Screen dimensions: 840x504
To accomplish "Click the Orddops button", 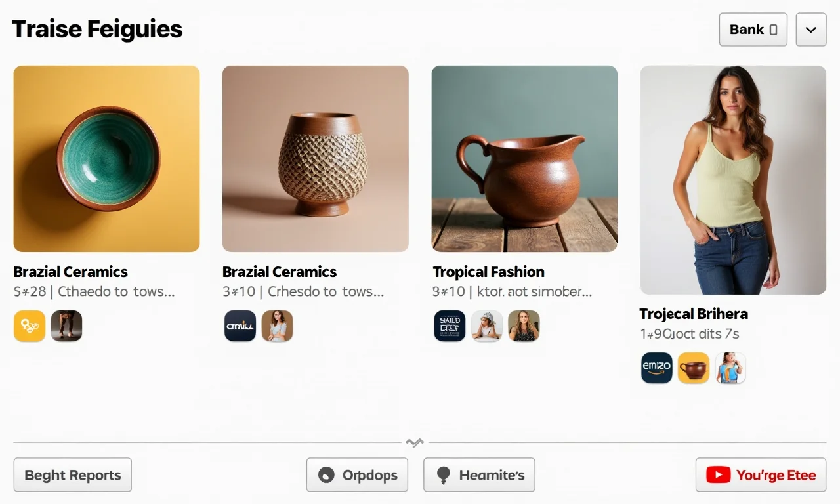I will tap(357, 474).
